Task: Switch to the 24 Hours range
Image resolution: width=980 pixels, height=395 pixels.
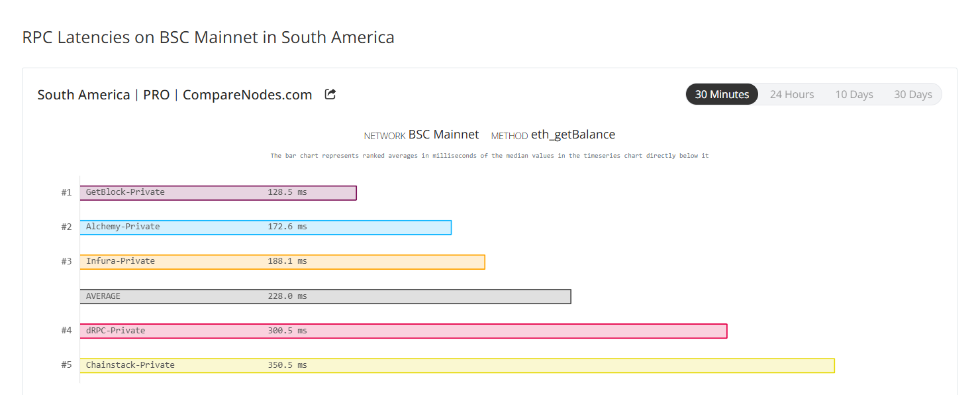Action: point(792,94)
